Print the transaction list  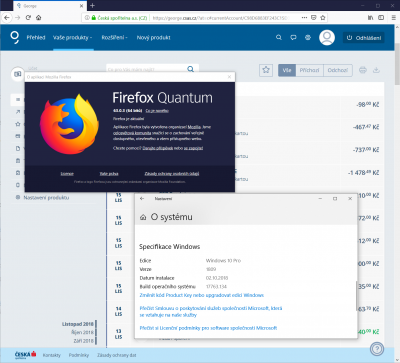(x=363, y=70)
